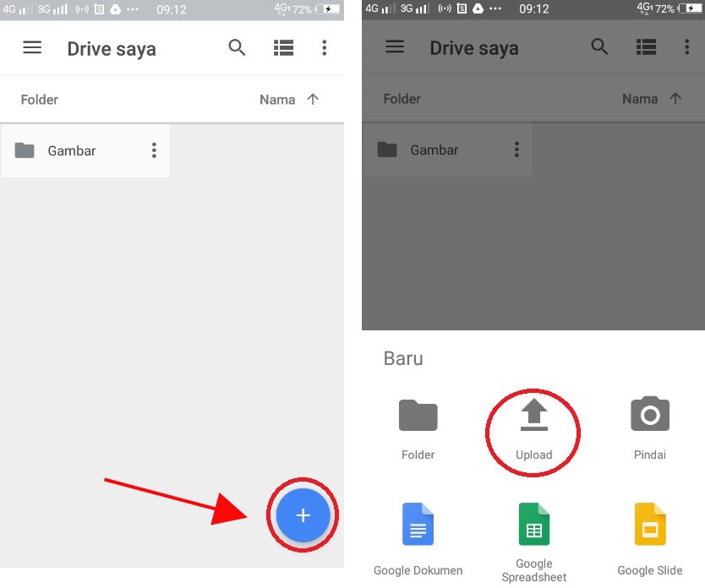This screenshot has width=705, height=588.
Task: Open the hamburger menu in right screen
Action: coord(395,46)
